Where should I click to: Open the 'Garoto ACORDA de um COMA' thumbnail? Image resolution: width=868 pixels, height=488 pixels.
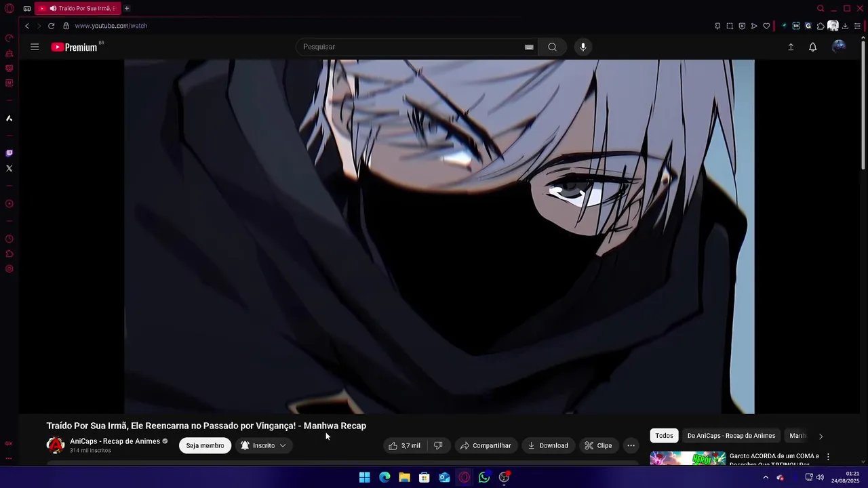pyautogui.click(x=688, y=459)
